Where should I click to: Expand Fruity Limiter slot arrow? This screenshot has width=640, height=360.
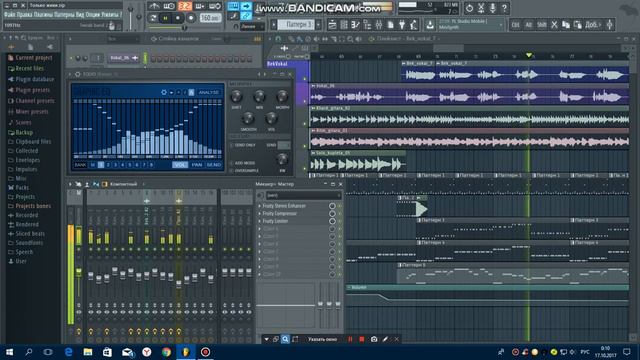pos(260,221)
